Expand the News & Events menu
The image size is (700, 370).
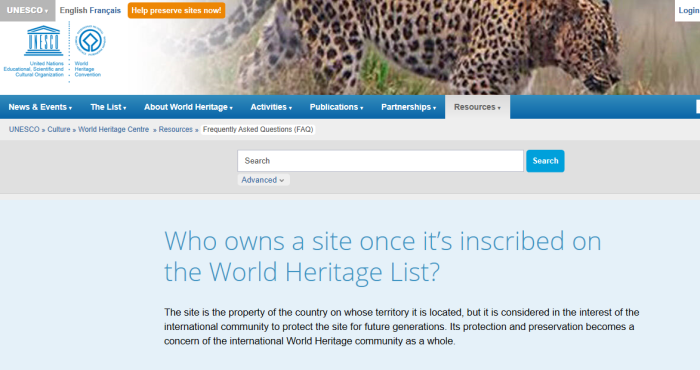40,107
